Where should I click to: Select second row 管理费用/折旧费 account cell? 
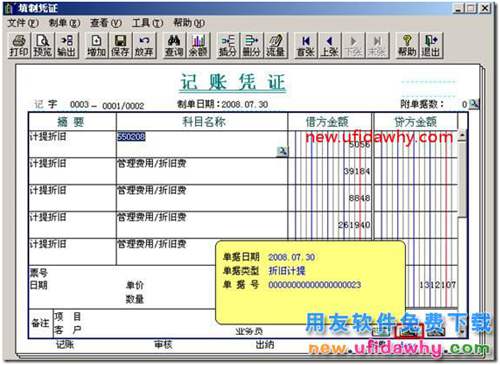[x=202, y=171]
